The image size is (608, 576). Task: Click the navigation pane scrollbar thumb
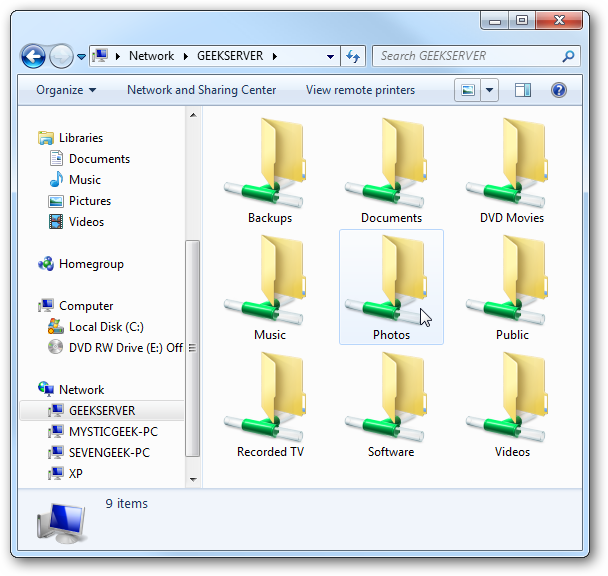[193, 348]
